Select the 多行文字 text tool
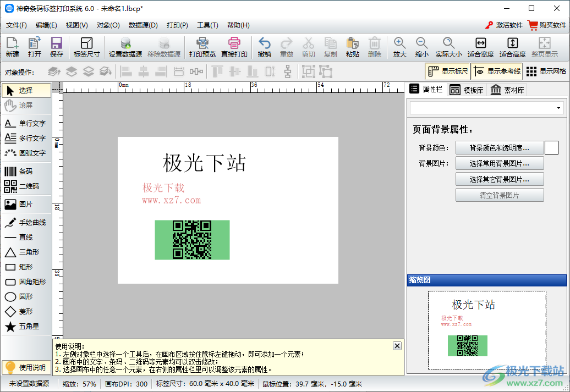This screenshot has height=392, width=570. point(26,138)
